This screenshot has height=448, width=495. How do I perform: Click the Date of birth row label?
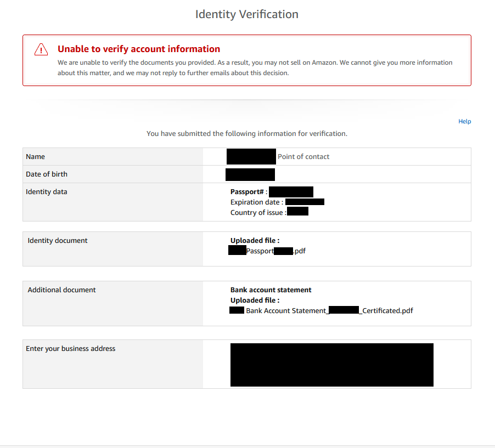47,174
